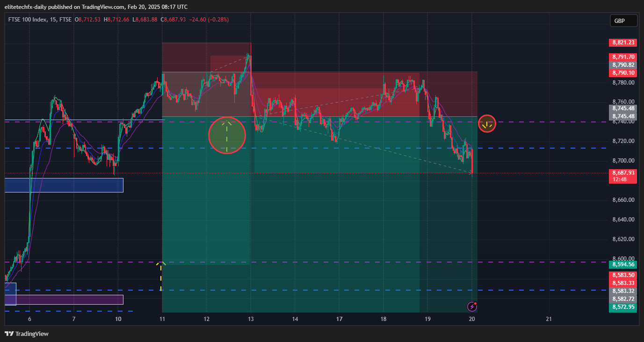Select the gray 8,583.32 price label
The height and width of the screenshot is (342, 644).
pos(622,291)
